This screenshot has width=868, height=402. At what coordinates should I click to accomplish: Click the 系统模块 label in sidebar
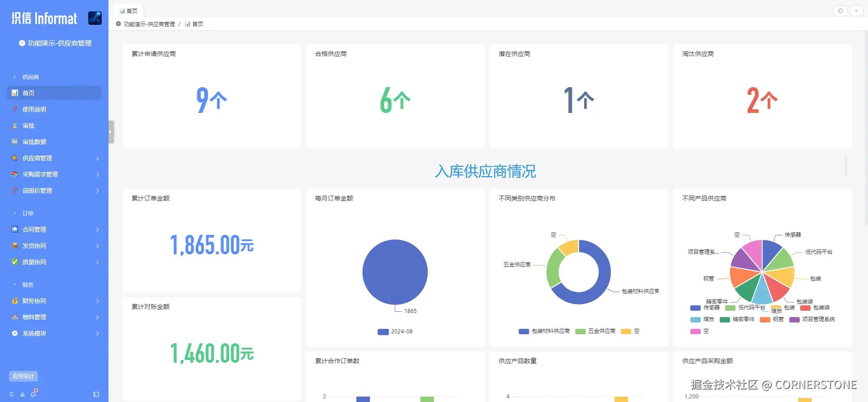[34, 333]
